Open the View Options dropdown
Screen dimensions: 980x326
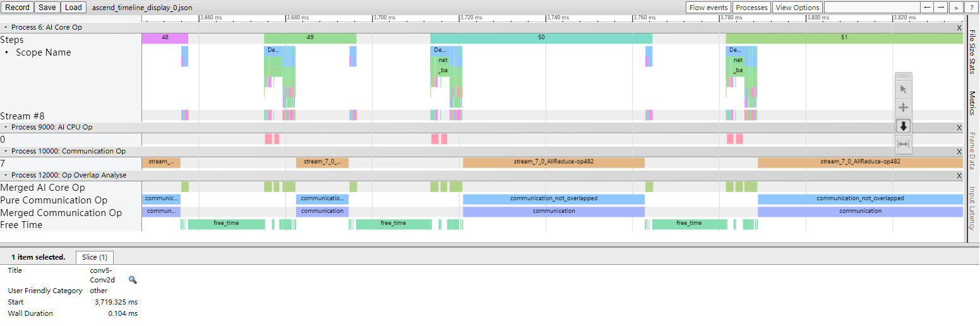(x=797, y=8)
